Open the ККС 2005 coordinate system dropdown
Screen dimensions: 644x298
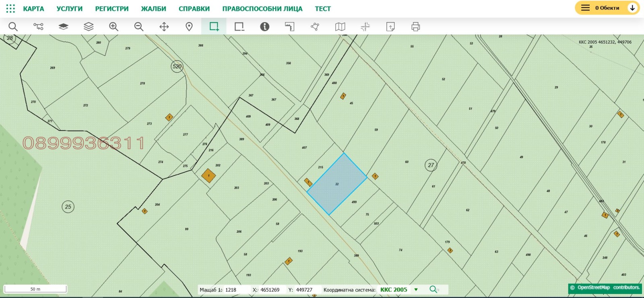pos(416,290)
